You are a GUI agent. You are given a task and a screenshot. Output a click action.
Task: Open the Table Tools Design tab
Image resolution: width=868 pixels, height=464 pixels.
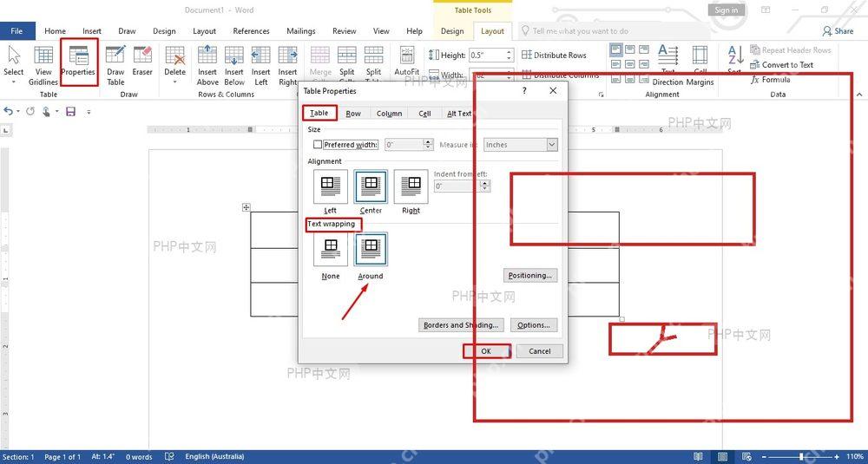(x=452, y=31)
